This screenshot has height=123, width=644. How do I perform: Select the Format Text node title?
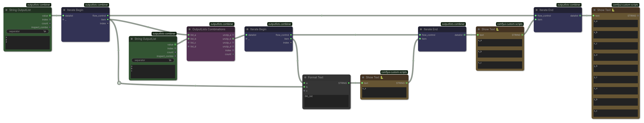click(x=315, y=77)
